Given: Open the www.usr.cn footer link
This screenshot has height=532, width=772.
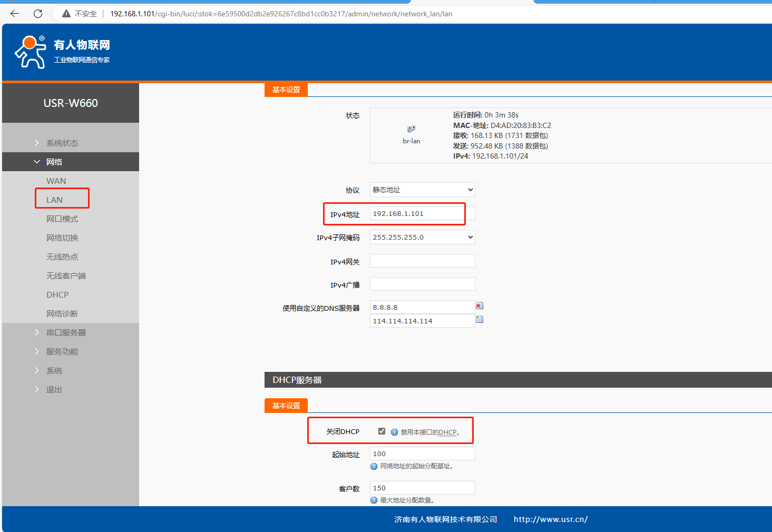Looking at the screenshot, I should 550,519.
